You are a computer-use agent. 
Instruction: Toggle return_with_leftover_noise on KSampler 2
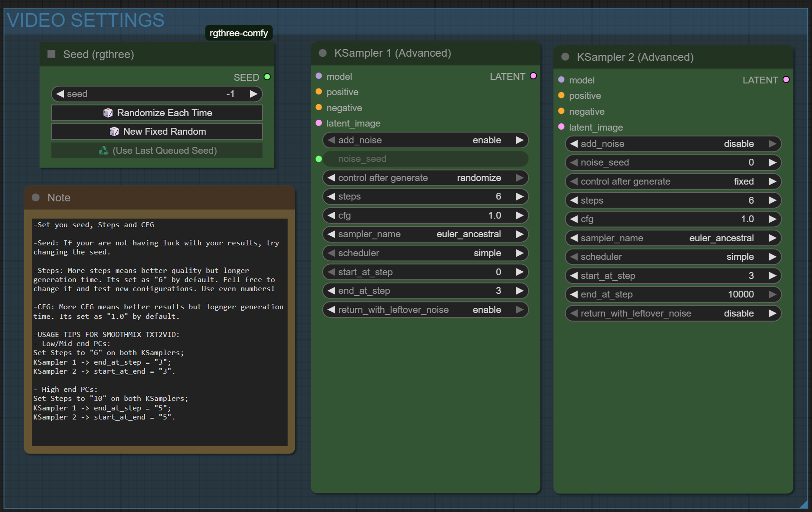tap(673, 313)
